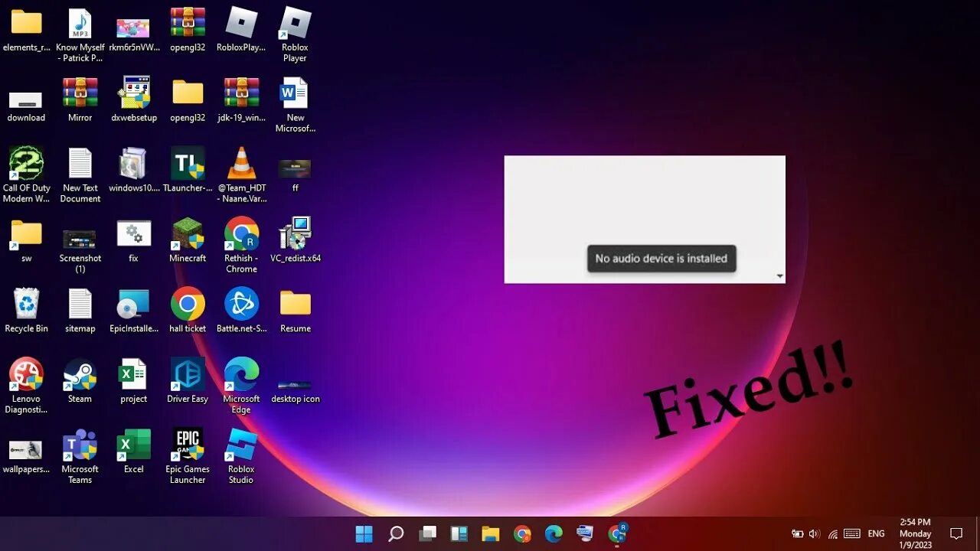
Task: Click the No audio device is installed tooltip
Action: point(661,259)
